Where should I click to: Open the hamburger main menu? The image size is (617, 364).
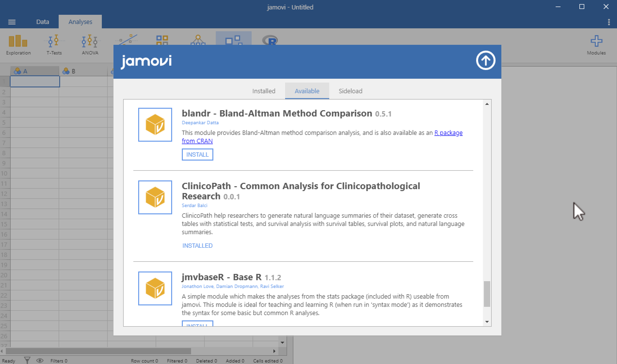tap(12, 22)
